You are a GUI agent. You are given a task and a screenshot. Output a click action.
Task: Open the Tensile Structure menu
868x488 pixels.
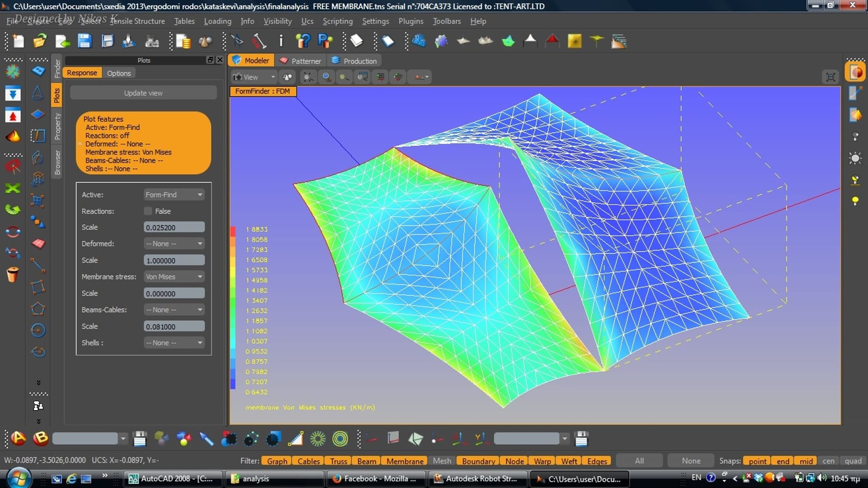click(138, 21)
